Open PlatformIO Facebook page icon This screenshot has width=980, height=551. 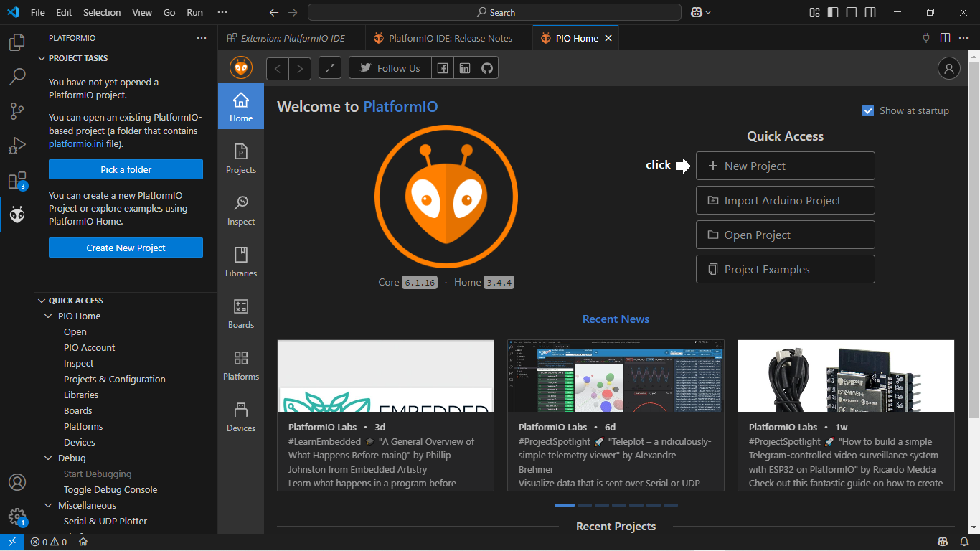pos(443,68)
